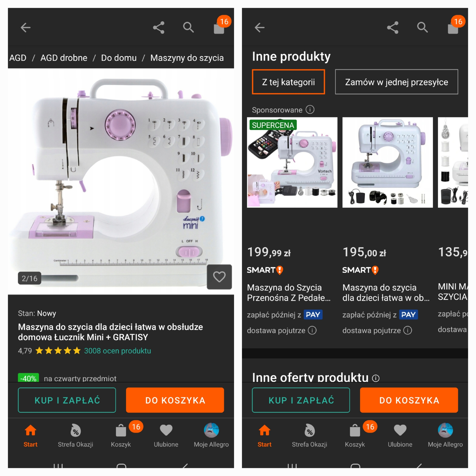This screenshot has height=476, width=476.
Task: Show info next to Inne oferty produktu
Action: [x=376, y=378]
